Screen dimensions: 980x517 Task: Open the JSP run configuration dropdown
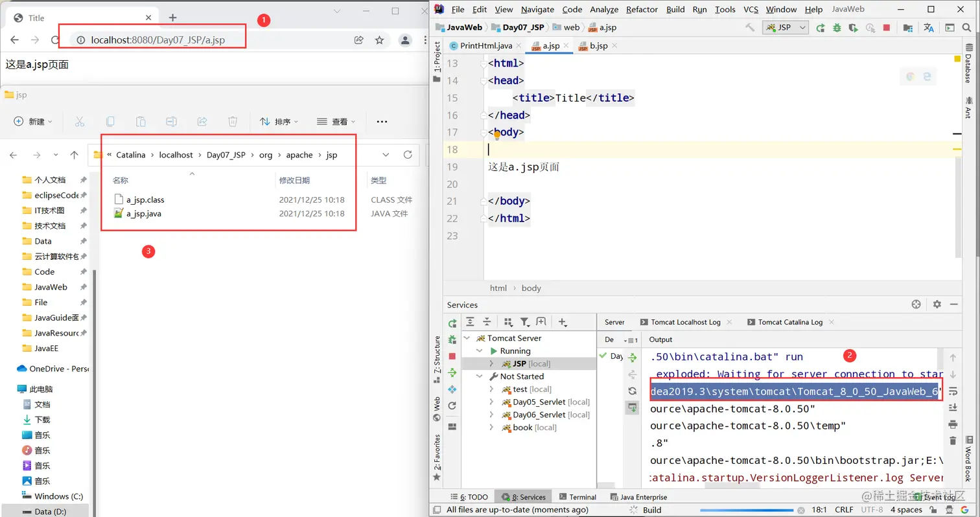coord(785,27)
